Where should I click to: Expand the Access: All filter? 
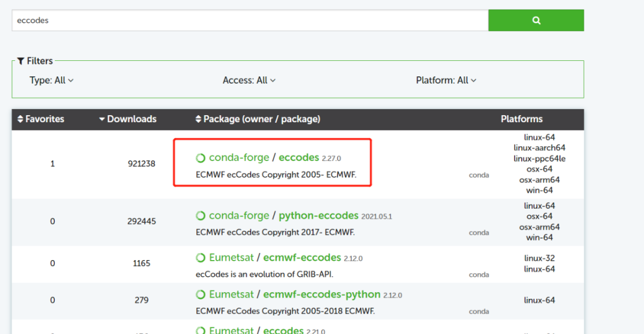click(249, 81)
